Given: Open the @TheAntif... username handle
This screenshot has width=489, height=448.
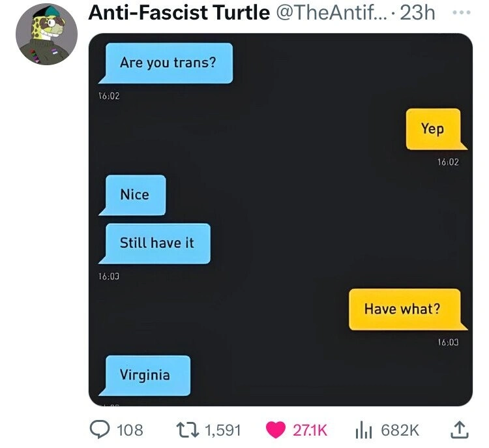Looking at the screenshot, I should click(x=332, y=14).
